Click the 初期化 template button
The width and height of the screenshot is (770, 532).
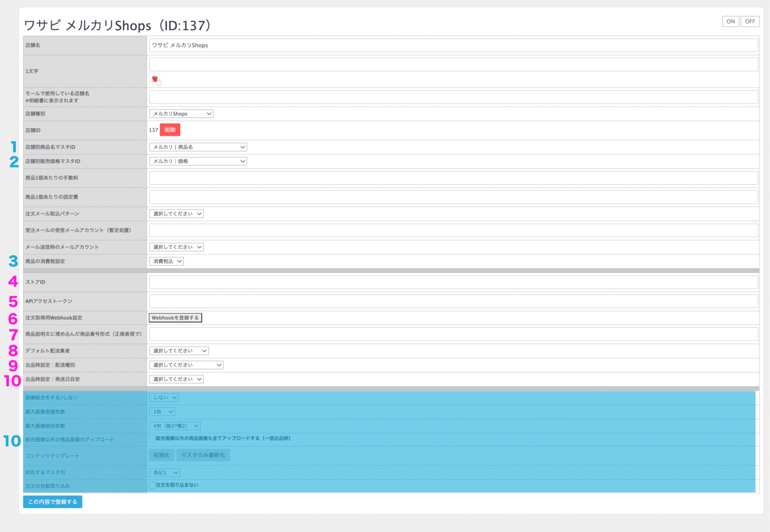[x=162, y=455]
